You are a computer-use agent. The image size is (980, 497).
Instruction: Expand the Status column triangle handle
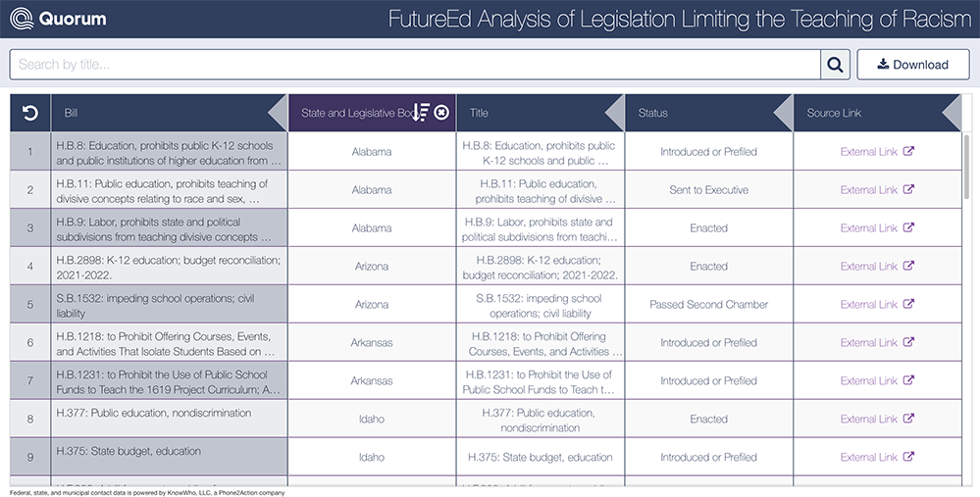[783, 113]
